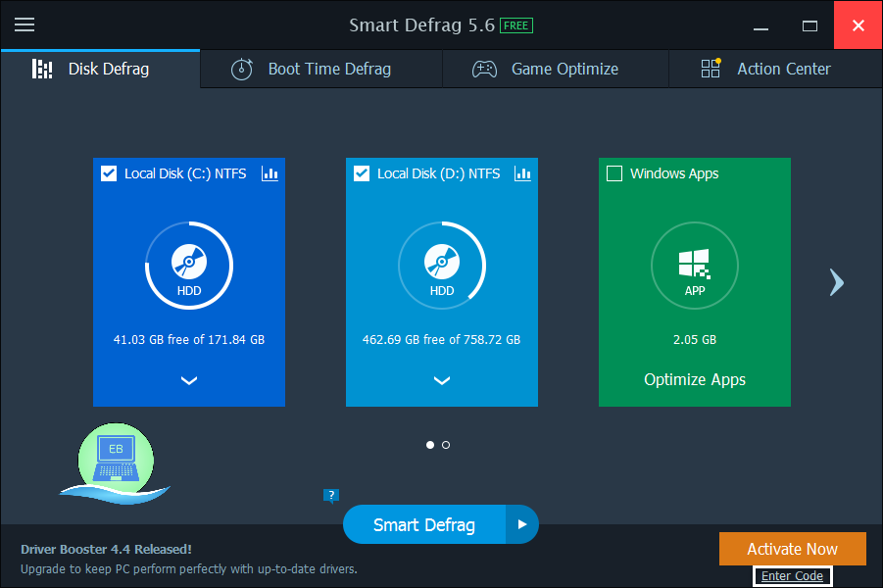Click the Windows APP icon on Windows Apps card
Viewport: 883px width, 588px height.
695,266
